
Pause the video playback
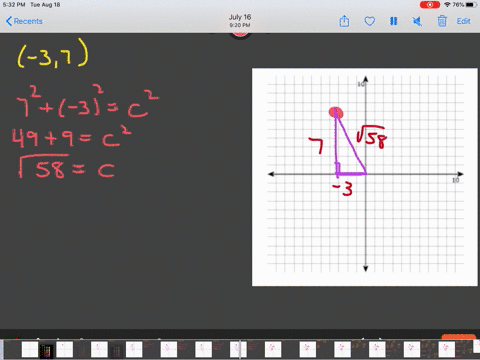click(394, 21)
